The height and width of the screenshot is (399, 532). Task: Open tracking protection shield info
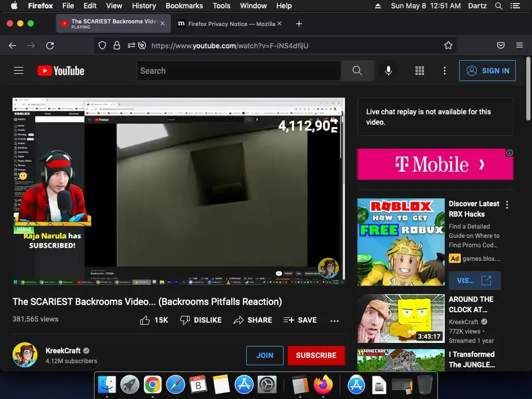tap(102, 46)
